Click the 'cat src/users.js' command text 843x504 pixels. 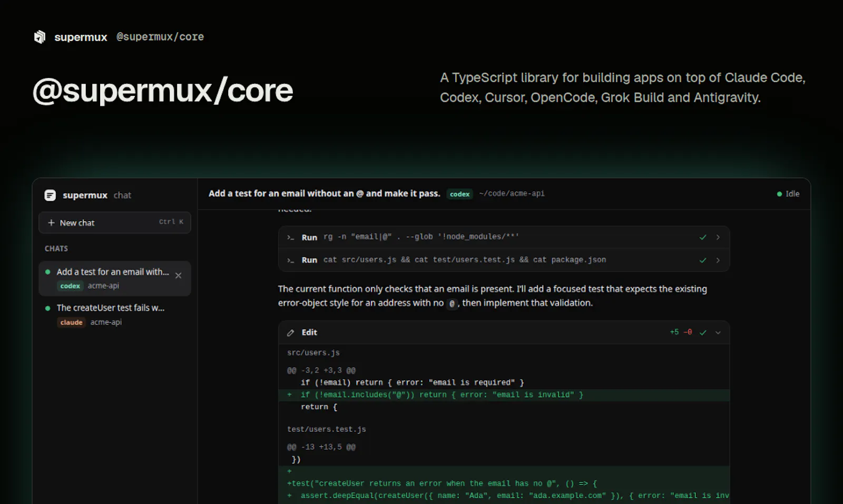(465, 260)
